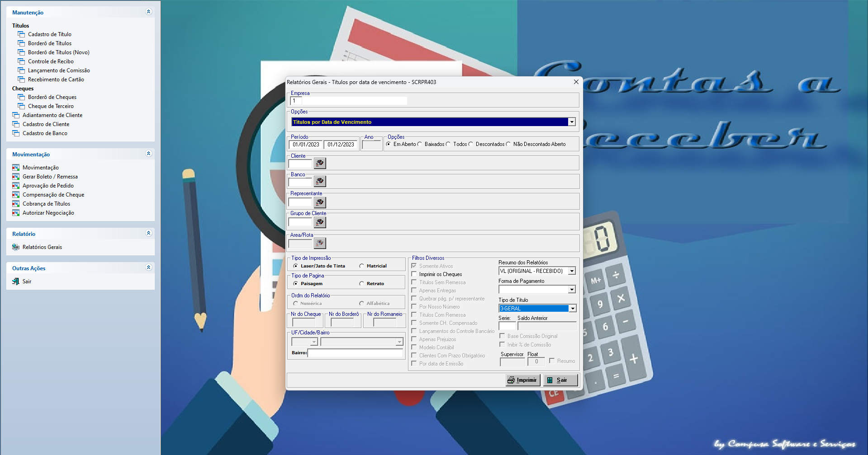Click the Sair button in the dialog

pos(560,380)
